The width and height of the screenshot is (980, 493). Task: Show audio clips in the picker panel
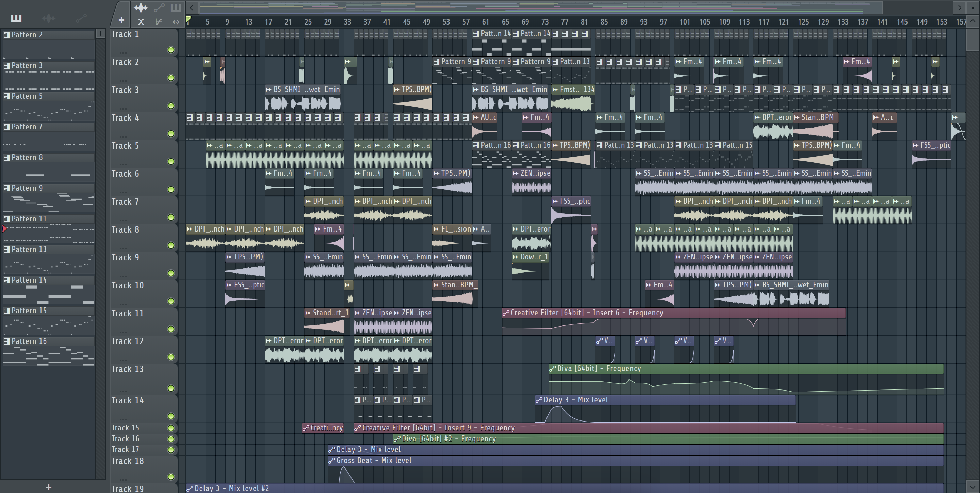(49, 18)
